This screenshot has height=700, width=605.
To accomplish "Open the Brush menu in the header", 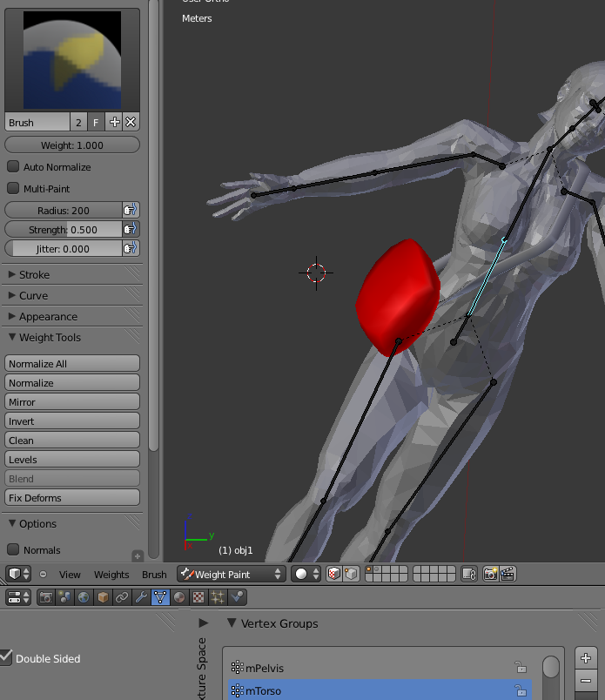I will tap(154, 575).
